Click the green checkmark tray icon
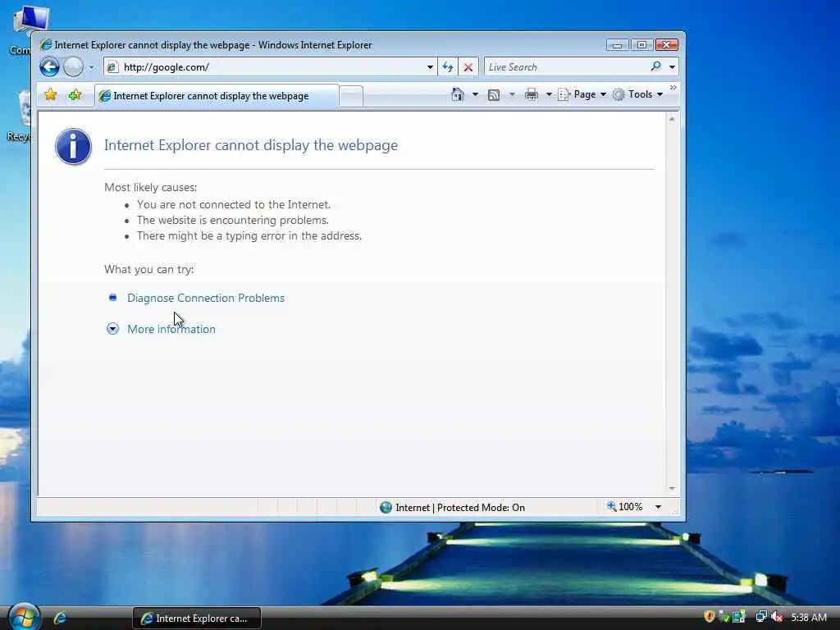 (x=724, y=617)
